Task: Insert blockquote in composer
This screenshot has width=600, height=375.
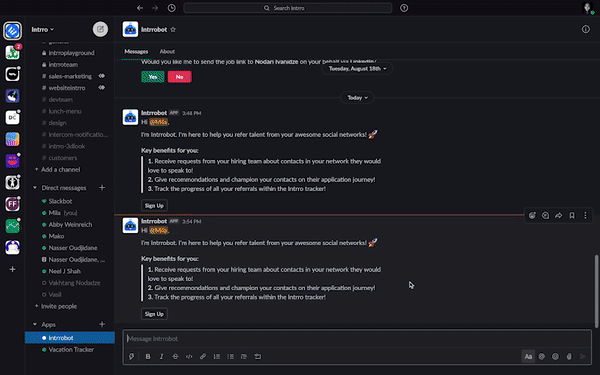Action: click(x=244, y=356)
